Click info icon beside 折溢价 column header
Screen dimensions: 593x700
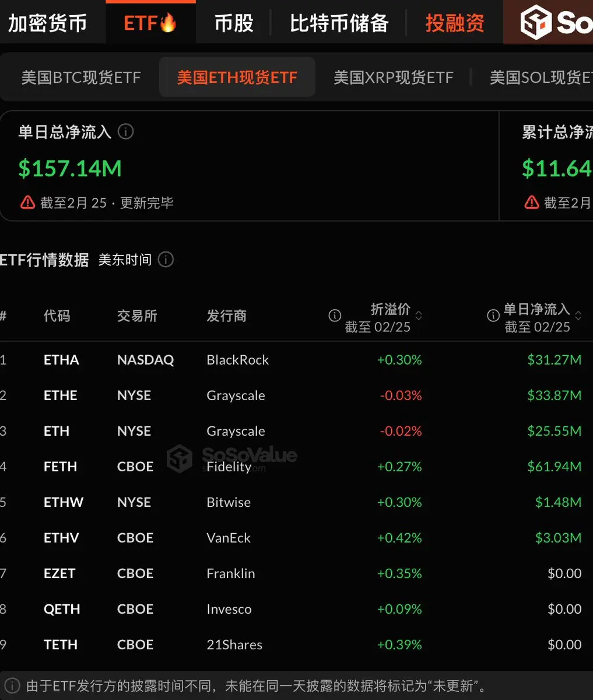point(335,316)
